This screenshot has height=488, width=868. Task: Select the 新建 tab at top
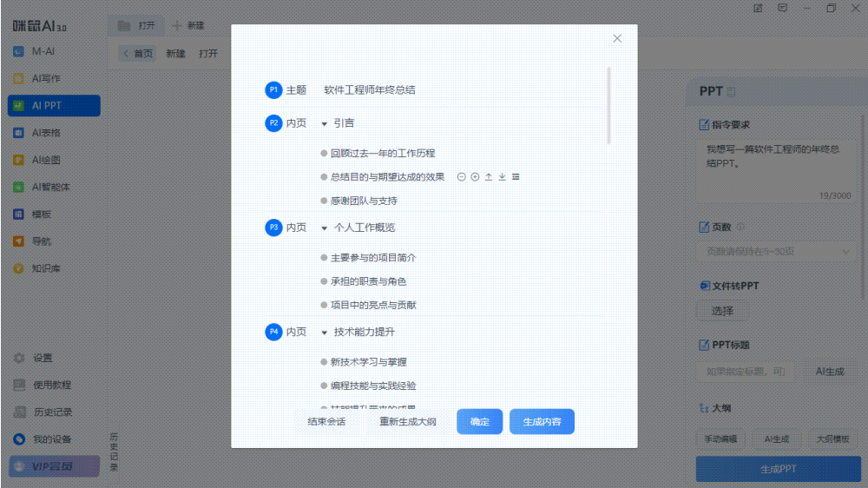pos(187,26)
